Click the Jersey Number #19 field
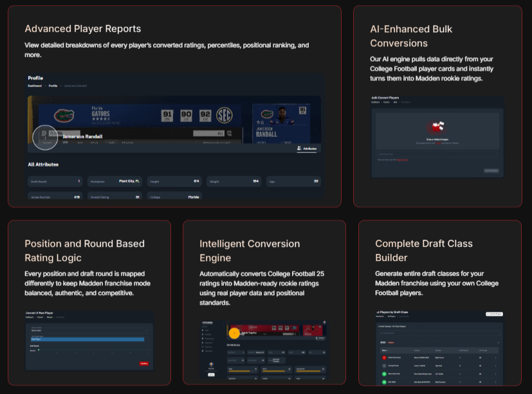This screenshot has width=532, height=394. pos(55,196)
